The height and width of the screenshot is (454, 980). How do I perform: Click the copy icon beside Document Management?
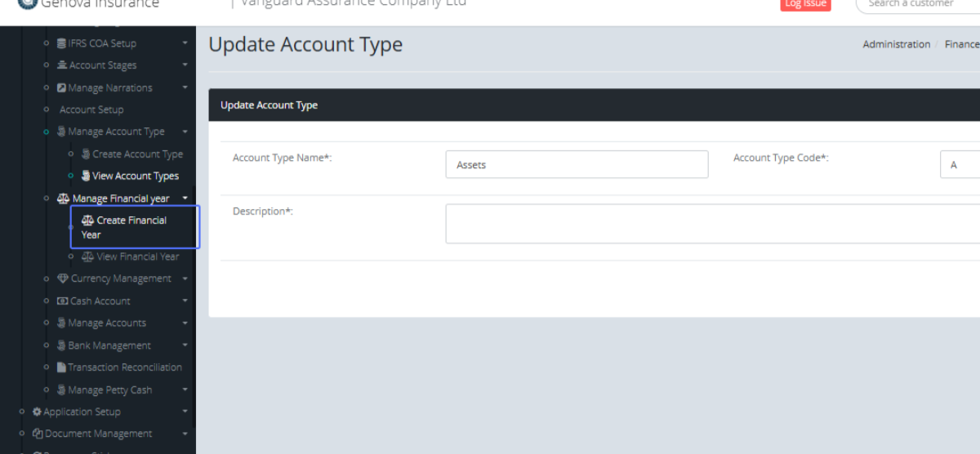[37, 434]
